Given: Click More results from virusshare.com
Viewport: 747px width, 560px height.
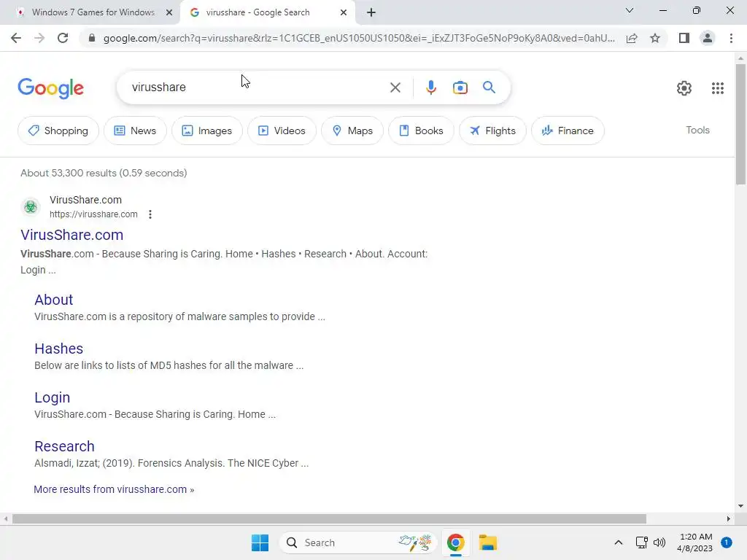Looking at the screenshot, I should pos(114,489).
